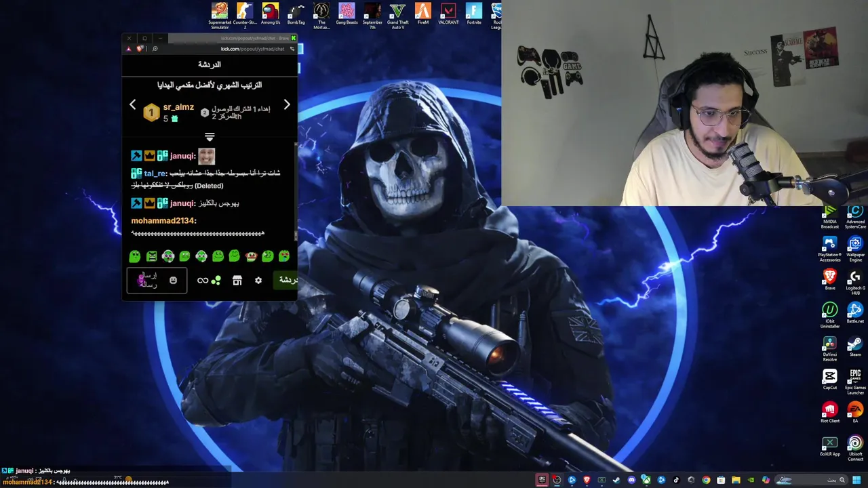Click the chat messages scrollbar

click(x=296, y=191)
